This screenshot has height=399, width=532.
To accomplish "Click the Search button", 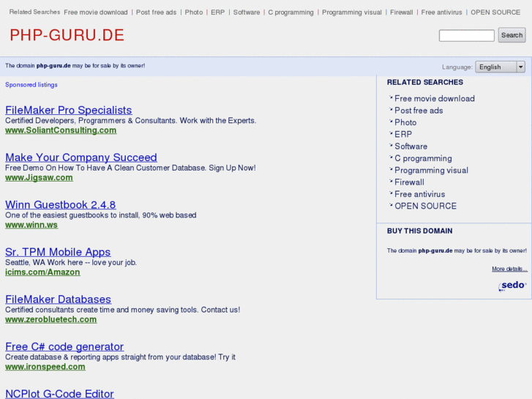I will [512, 35].
